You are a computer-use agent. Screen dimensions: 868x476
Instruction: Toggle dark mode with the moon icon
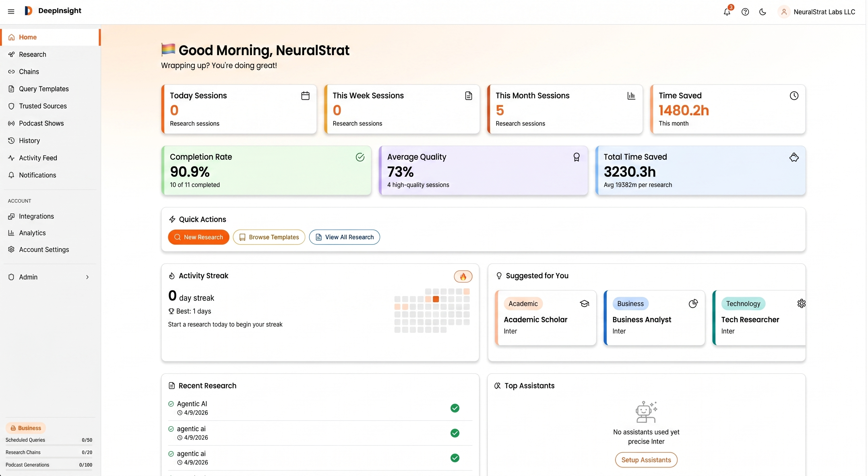click(x=763, y=12)
